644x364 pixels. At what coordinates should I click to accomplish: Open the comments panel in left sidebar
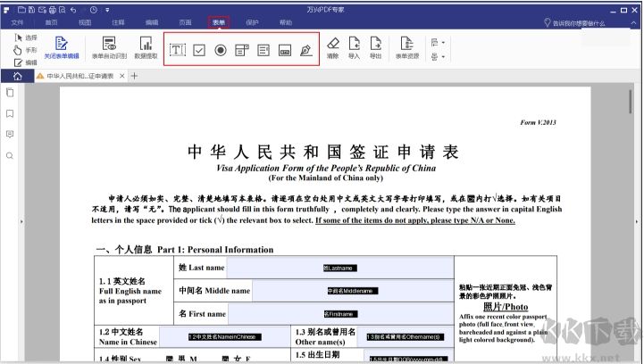click(10, 134)
